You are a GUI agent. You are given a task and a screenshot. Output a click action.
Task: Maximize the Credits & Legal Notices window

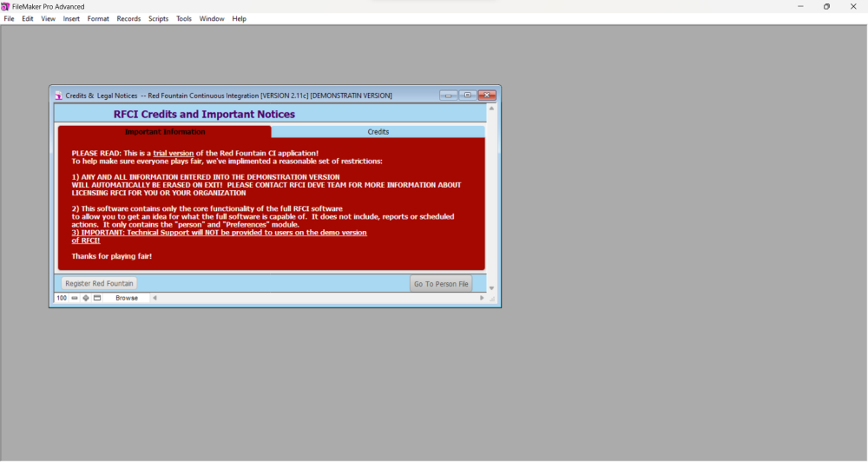point(467,96)
